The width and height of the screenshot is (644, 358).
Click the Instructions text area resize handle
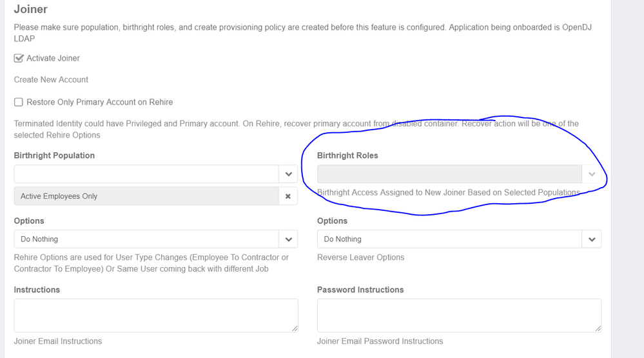(x=295, y=329)
